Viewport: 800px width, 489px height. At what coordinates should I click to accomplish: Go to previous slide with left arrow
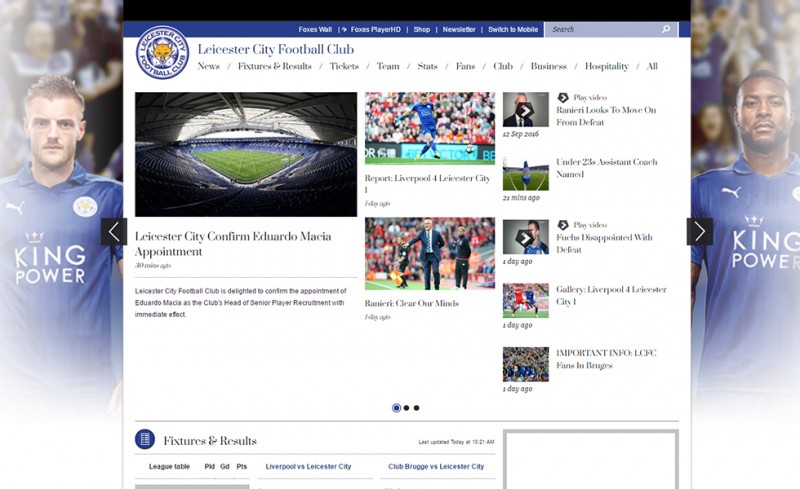114,232
